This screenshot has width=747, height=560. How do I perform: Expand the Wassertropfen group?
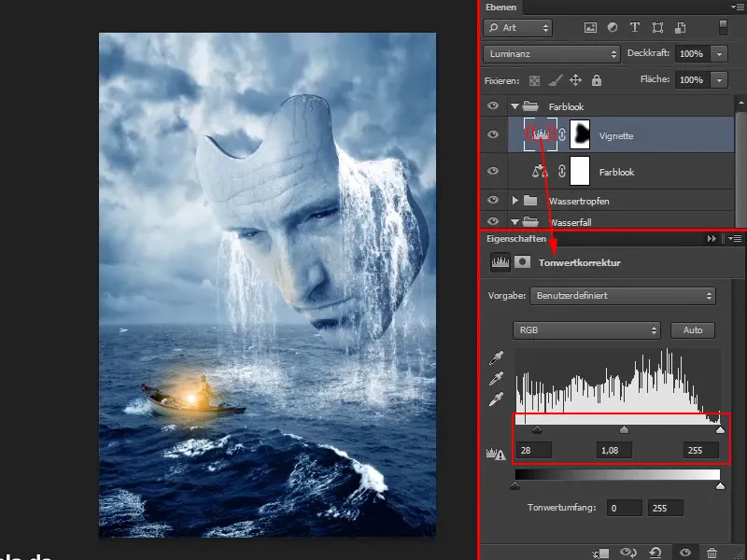click(515, 201)
